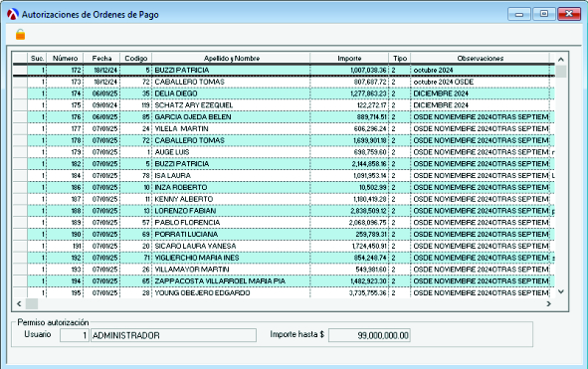Select the CABALLERO TOMAS row numbered 173
588x369 pixels.
284,82
